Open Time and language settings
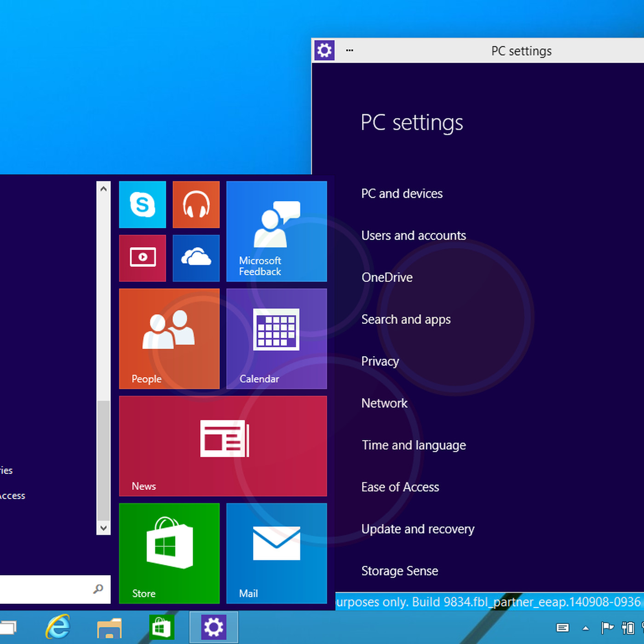 (414, 445)
